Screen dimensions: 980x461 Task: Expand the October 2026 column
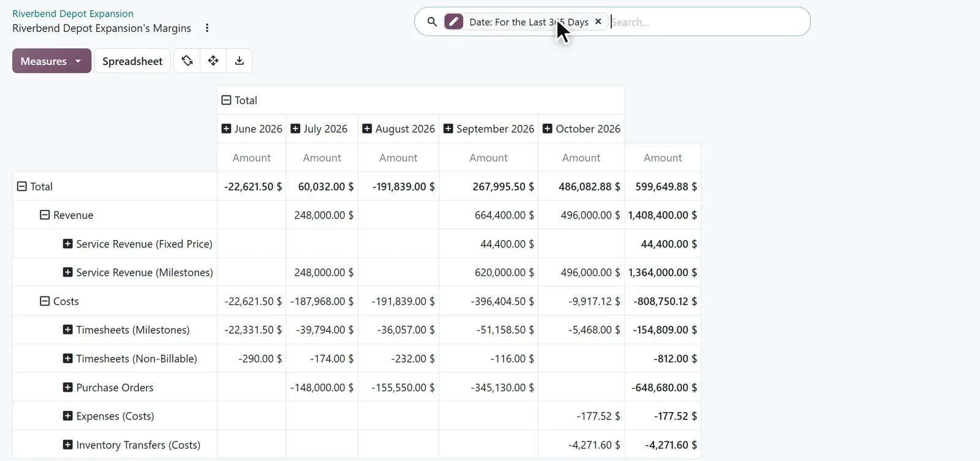click(548, 129)
